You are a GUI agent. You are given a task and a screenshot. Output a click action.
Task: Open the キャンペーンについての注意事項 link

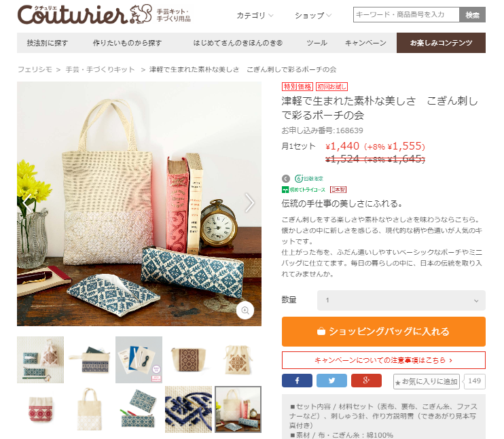(384, 360)
